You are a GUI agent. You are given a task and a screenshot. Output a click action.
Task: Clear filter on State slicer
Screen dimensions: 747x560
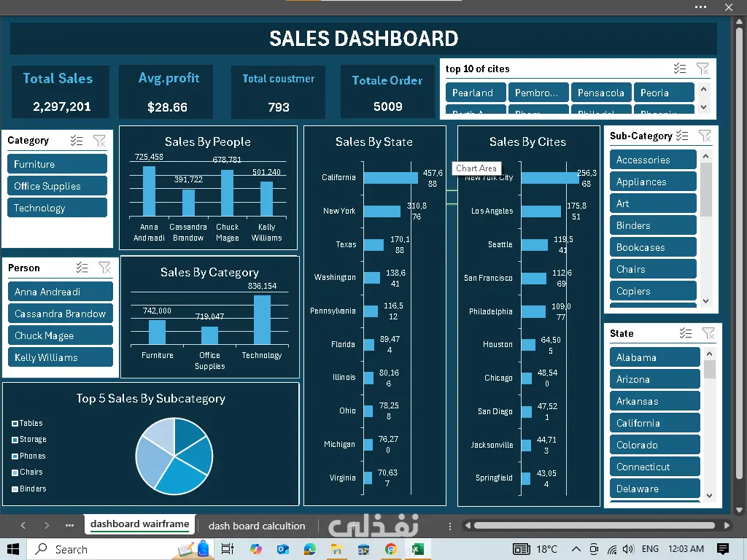click(708, 333)
